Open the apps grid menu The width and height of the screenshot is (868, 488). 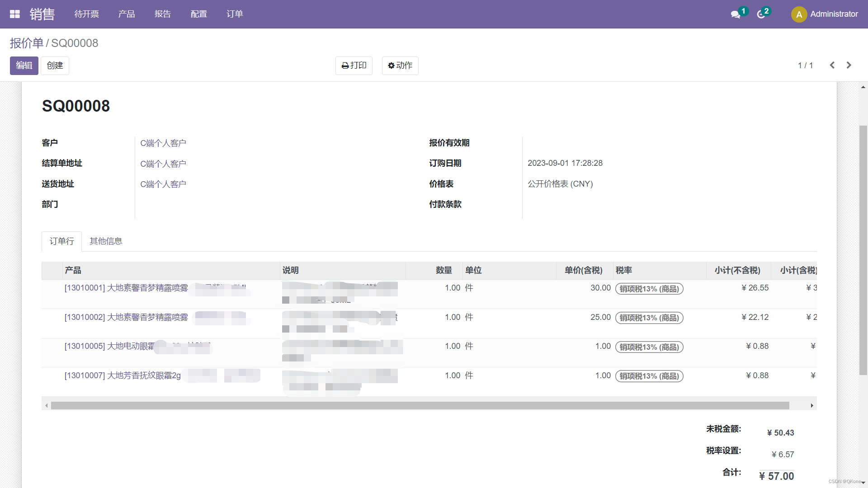[14, 14]
